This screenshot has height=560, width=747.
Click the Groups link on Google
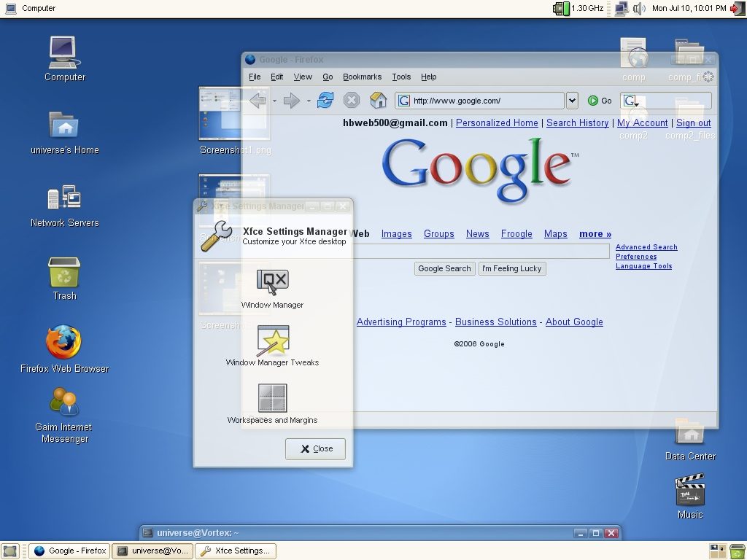coord(438,234)
